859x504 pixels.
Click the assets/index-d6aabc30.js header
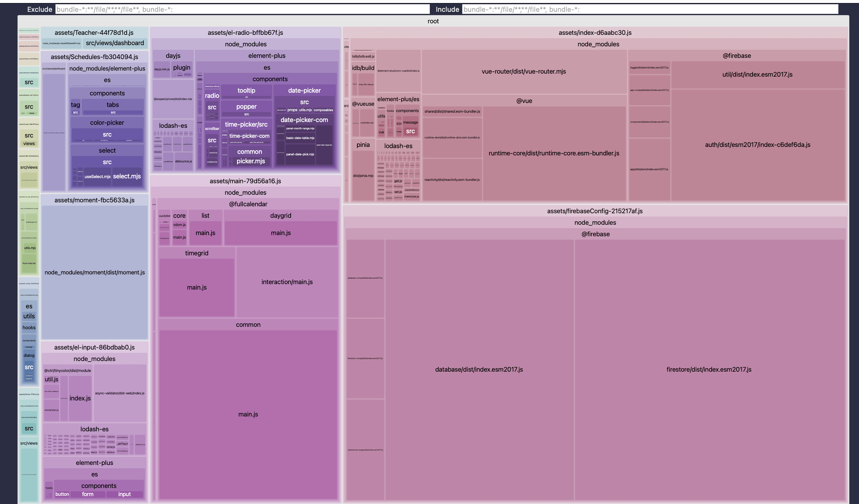[x=595, y=33]
